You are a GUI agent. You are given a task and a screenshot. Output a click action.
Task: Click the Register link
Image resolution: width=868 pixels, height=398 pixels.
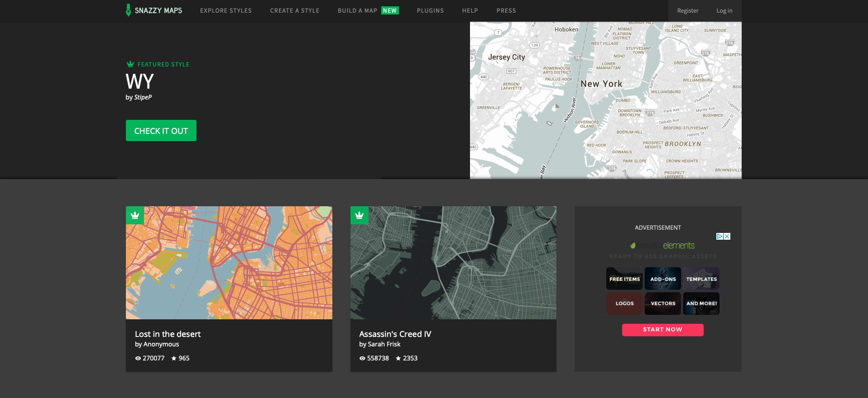coord(688,10)
